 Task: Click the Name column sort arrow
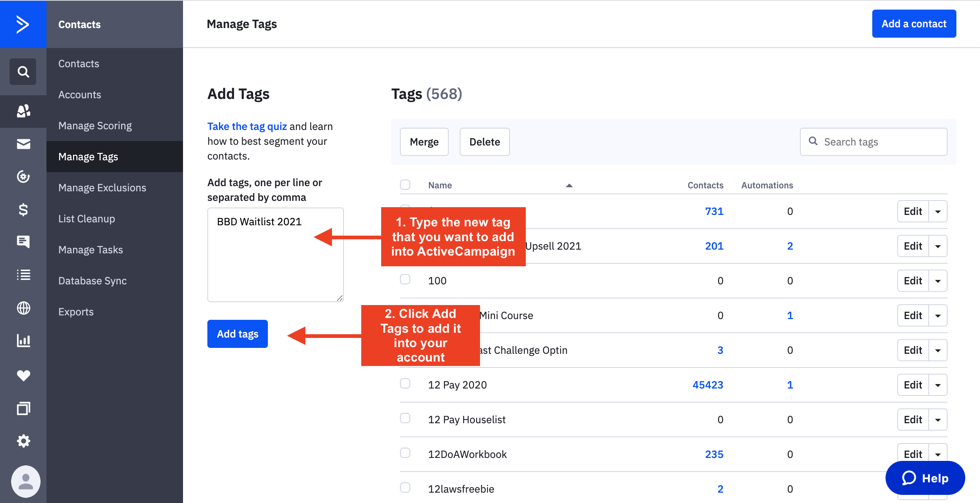pyautogui.click(x=569, y=185)
